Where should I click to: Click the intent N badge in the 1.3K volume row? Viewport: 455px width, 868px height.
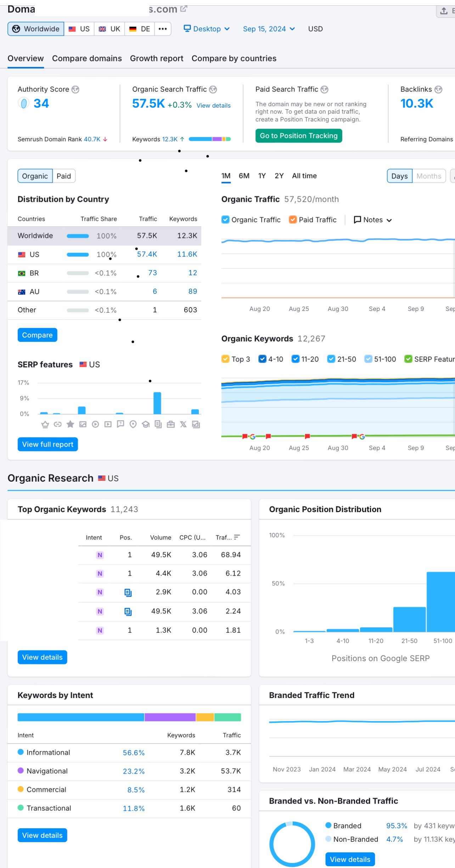click(x=100, y=630)
